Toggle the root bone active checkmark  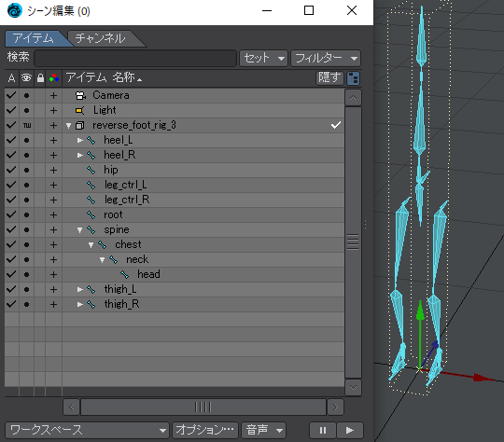(11, 214)
